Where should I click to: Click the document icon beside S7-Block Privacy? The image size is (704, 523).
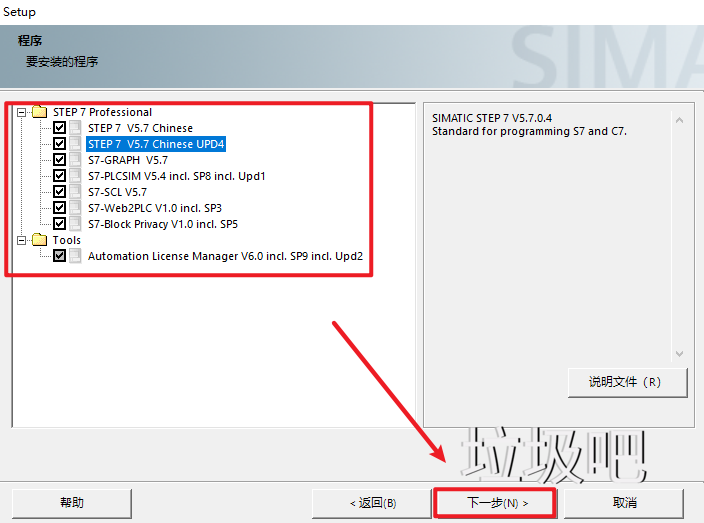[76, 224]
